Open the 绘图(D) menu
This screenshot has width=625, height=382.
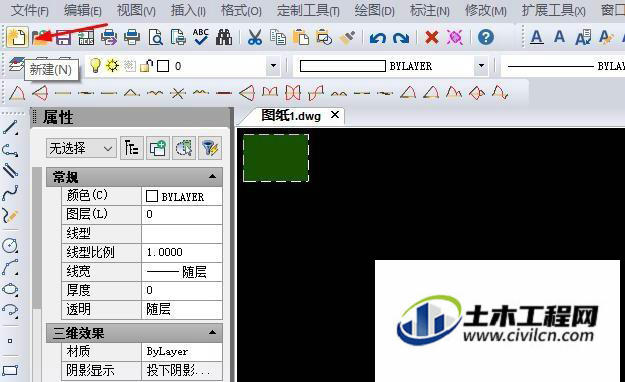[374, 10]
